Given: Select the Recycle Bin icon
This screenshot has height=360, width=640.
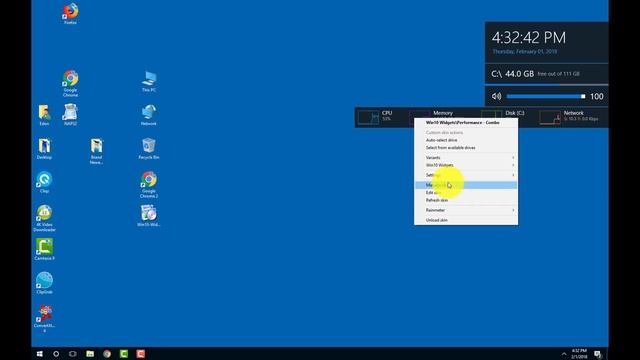Looking at the screenshot, I should [149, 148].
